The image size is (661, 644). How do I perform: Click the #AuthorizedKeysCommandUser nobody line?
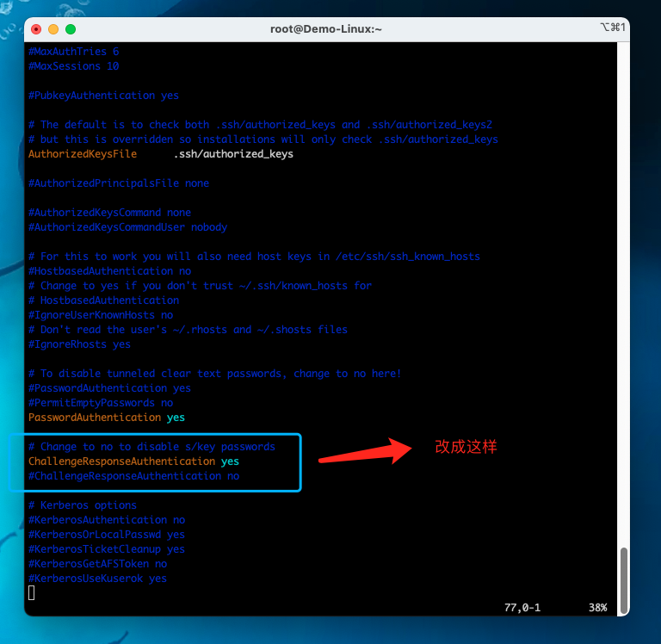click(x=127, y=227)
